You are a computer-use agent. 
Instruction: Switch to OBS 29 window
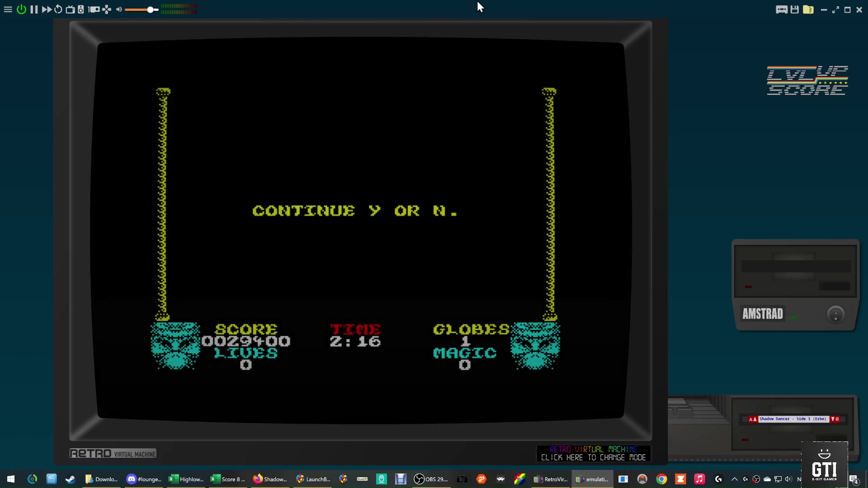click(x=431, y=479)
